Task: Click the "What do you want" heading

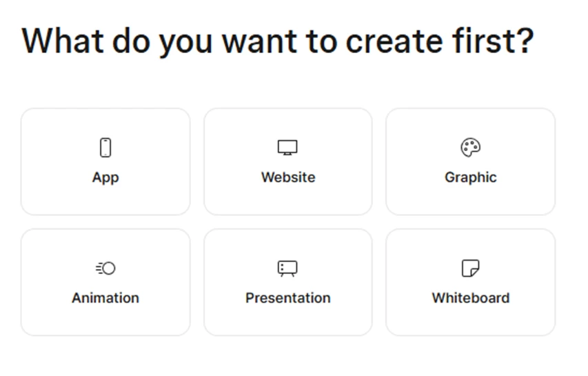Action: pyautogui.click(x=278, y=41)
